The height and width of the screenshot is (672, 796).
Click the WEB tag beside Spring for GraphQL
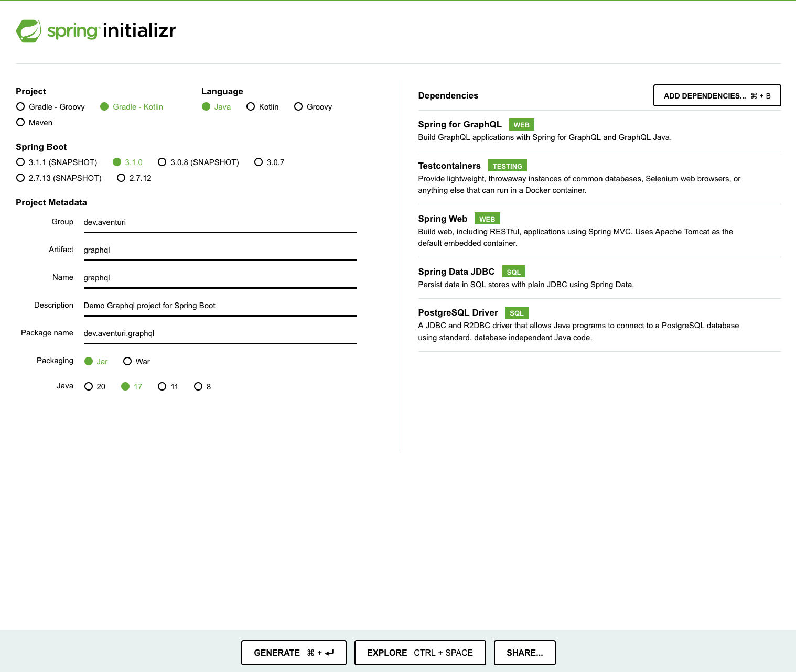[x=521, y=125]
